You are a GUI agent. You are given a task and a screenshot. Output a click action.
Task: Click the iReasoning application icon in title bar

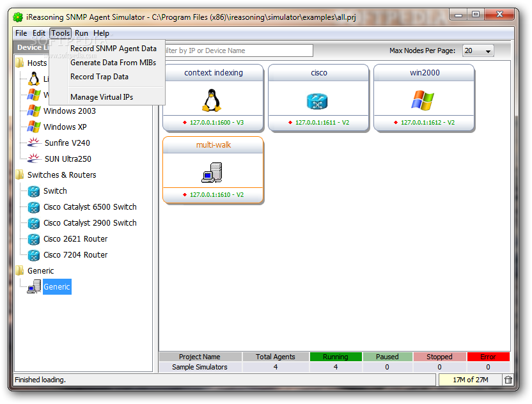tap(18, 17)
